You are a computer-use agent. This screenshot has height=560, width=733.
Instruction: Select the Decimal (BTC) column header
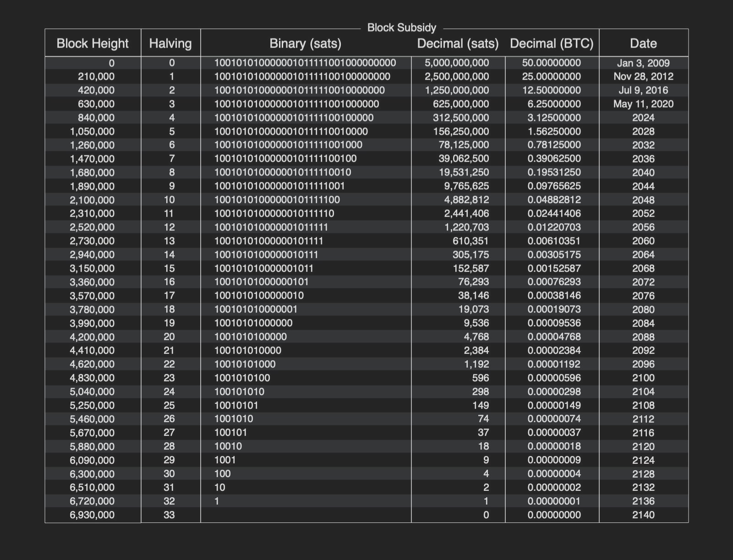(552, 44)
